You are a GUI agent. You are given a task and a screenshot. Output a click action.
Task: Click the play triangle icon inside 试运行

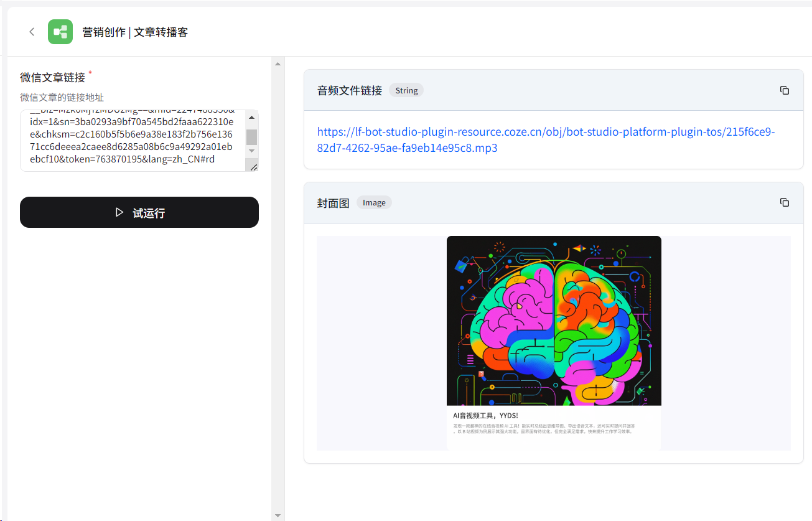[119, 212]
